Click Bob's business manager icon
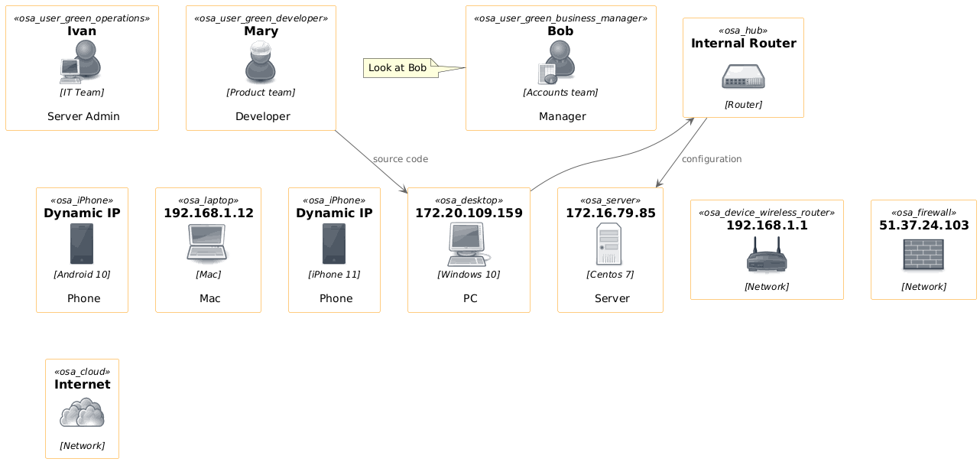 click(557, 62)
